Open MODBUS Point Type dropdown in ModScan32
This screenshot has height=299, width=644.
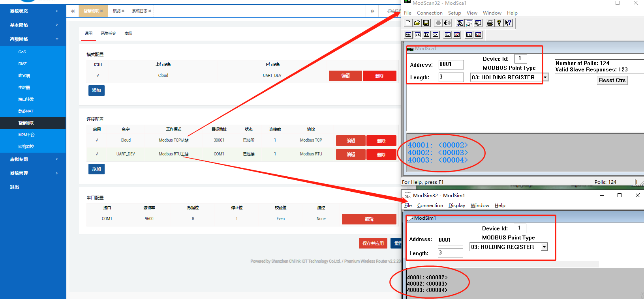(x=545, y=77)
